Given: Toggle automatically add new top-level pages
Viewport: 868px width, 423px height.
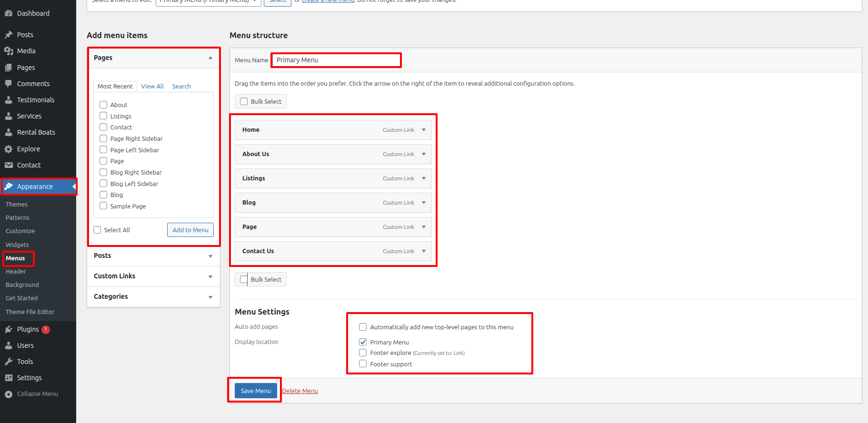Looking at the screenshot, I should click(363, 327).
